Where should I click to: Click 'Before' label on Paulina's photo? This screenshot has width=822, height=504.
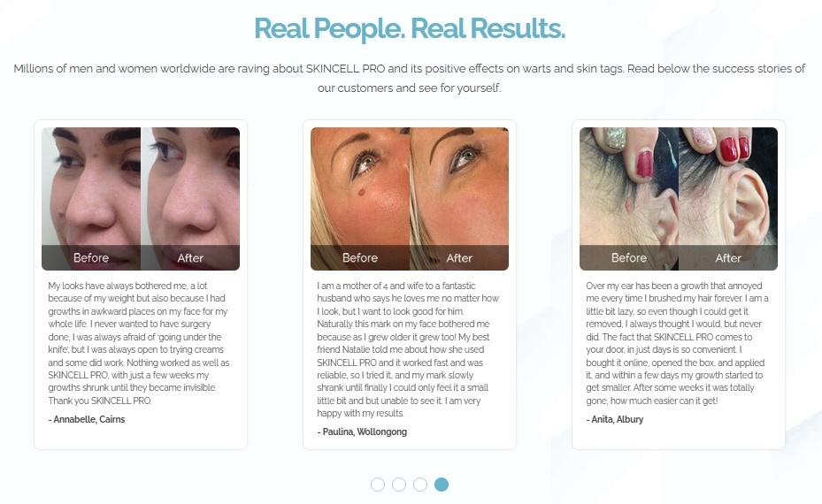(360, 258)
